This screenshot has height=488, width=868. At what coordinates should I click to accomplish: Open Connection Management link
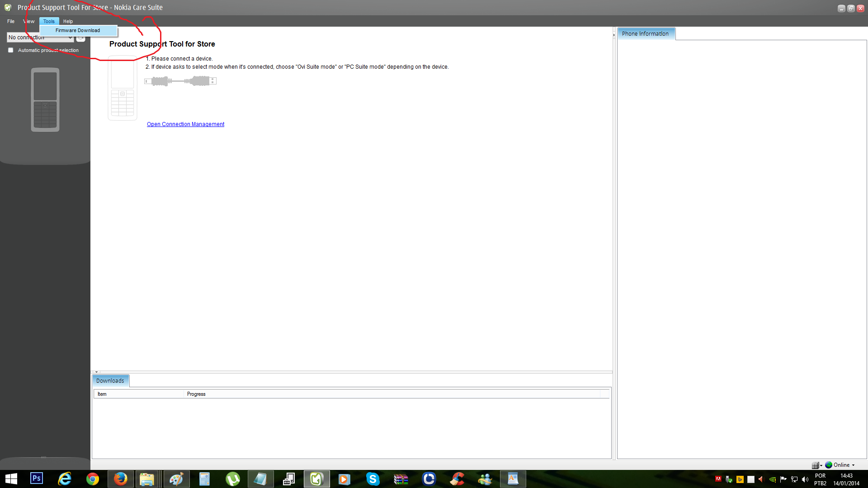point(185,124)
